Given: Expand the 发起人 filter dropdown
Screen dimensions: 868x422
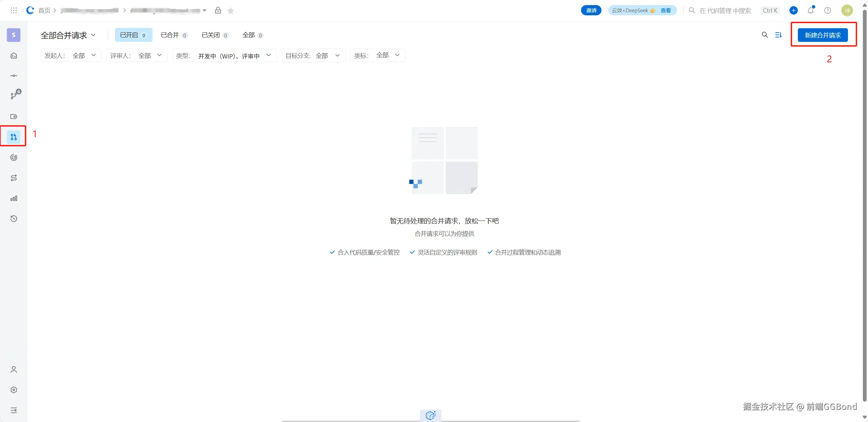Looking at the screenshot, I should pos(71,55).
